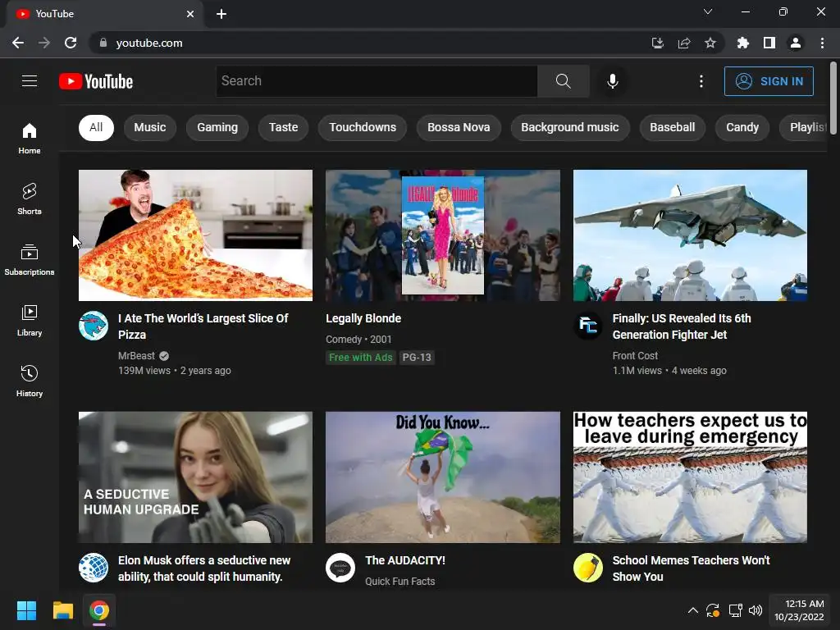The height and width of the screenshot is (630, 840).
Task: Click the SIGN IN button
Action: point(769,81)
